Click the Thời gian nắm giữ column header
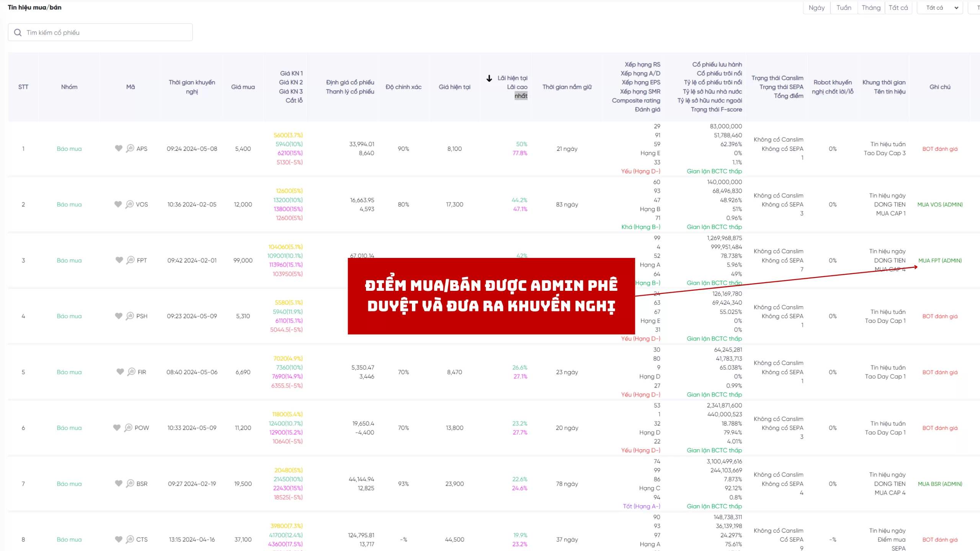Image resolution: width=980 pixels, height=551 pixels. point(567,87)
